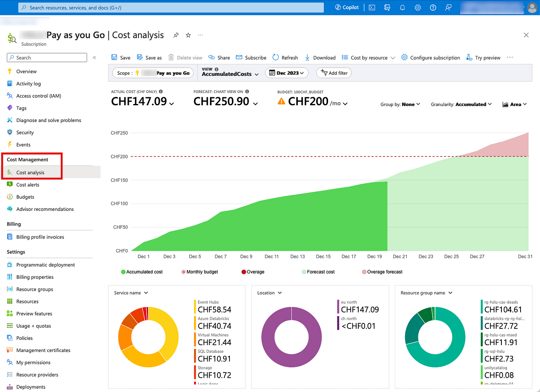Pin Cost analysis to a dashboard
Image resolution: width=540 pixels, height=392 pixels.
(x=176, y=35)
